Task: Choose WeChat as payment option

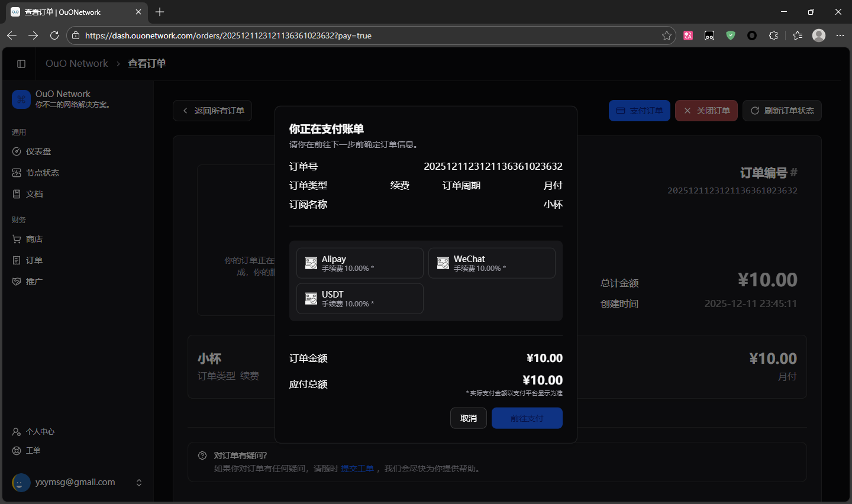Action: [x=492, y=263]
